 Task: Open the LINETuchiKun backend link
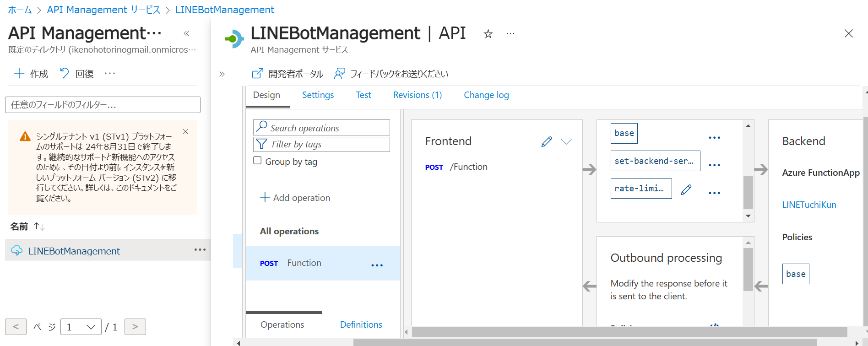(x=809, y=205)
